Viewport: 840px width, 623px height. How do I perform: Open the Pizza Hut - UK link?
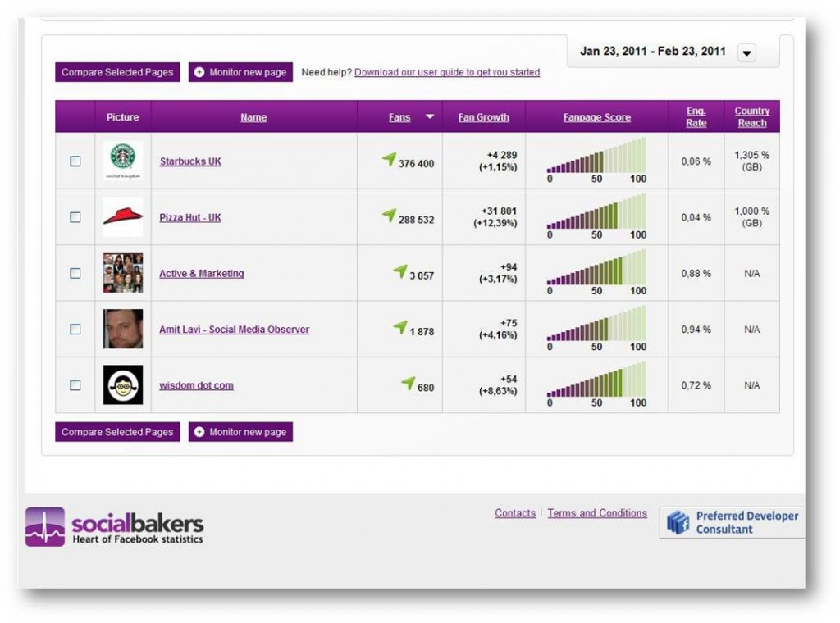(190, 217)
